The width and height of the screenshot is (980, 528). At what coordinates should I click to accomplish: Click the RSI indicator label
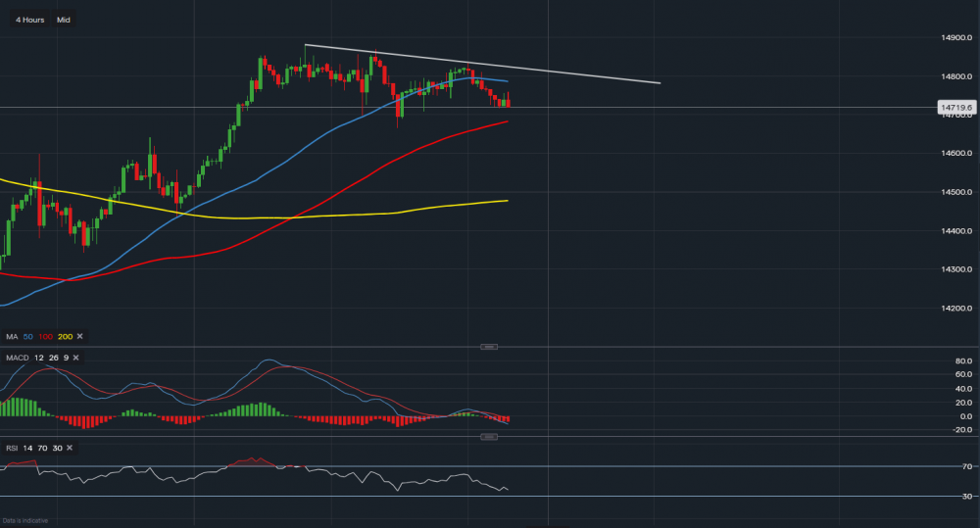click(x=12, y=448)
